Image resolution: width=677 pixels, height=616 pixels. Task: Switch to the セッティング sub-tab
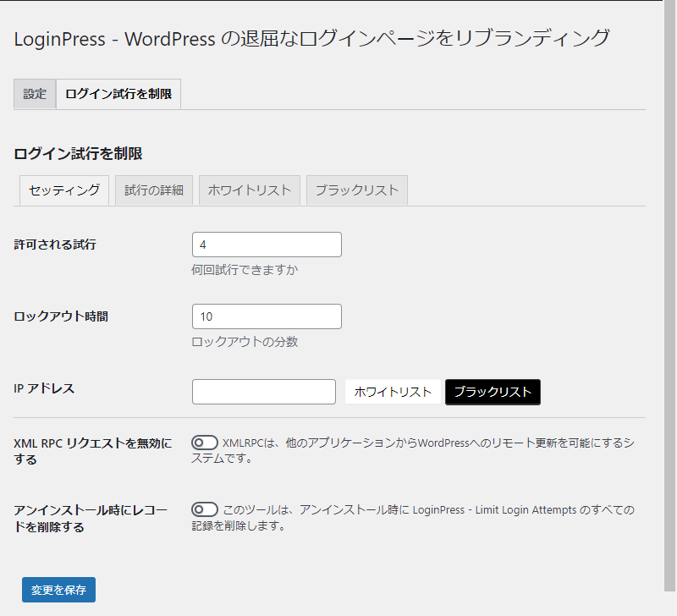(64, 190)
